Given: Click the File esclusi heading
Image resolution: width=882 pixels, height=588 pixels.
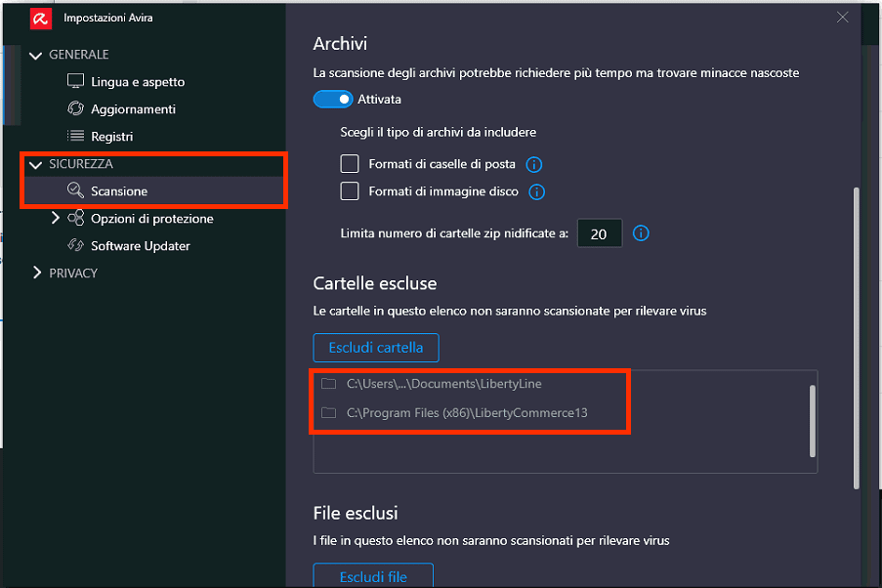Looking at the screenshot, I should (356, 513).
